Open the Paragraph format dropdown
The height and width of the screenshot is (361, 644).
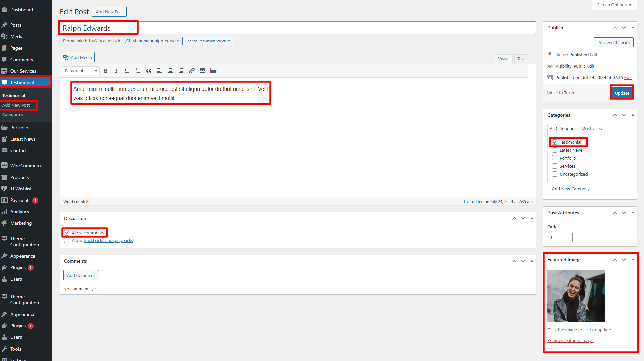click(x=81, y=71)
